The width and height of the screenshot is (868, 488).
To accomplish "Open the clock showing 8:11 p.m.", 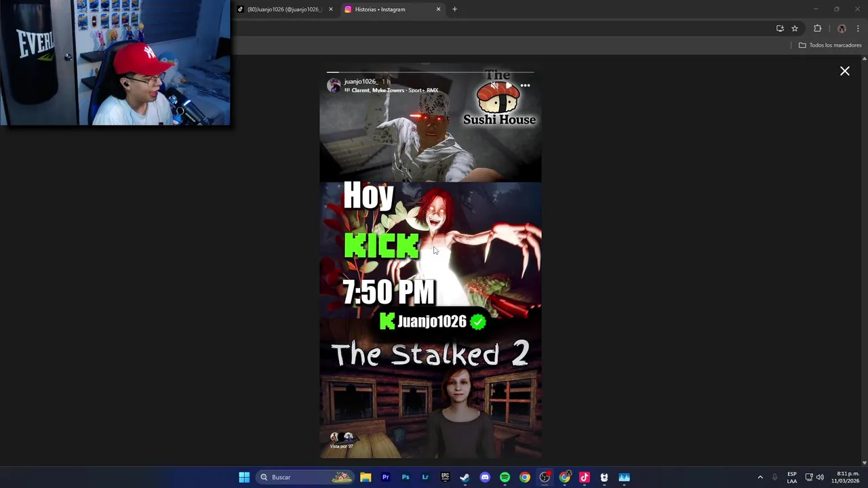I will pyautogui.click(x=846, y=477).
